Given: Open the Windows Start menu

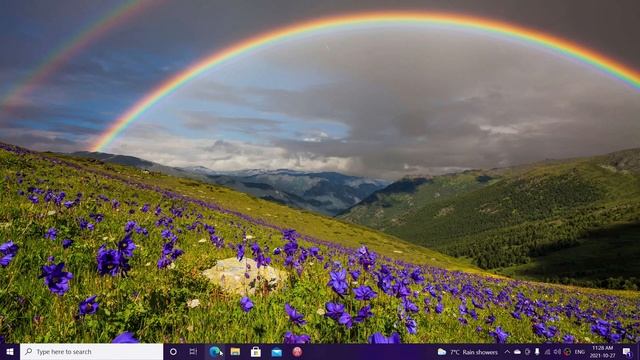Looking at the screenshot, I should tap(10, 351).
